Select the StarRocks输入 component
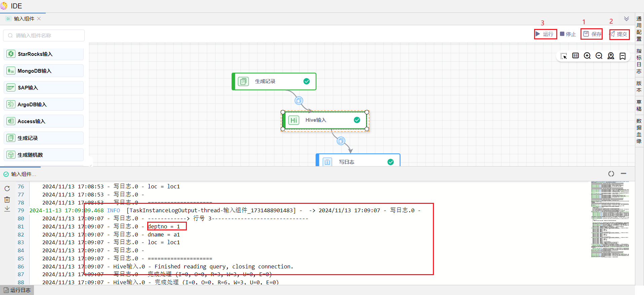This screenshot has height=295, width=644. 44,54
